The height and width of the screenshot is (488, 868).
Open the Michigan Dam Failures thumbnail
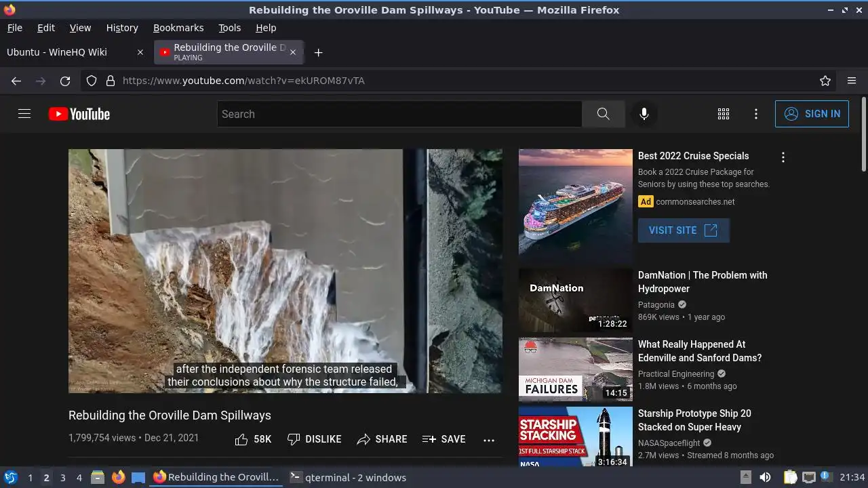(x=576, y=369)
